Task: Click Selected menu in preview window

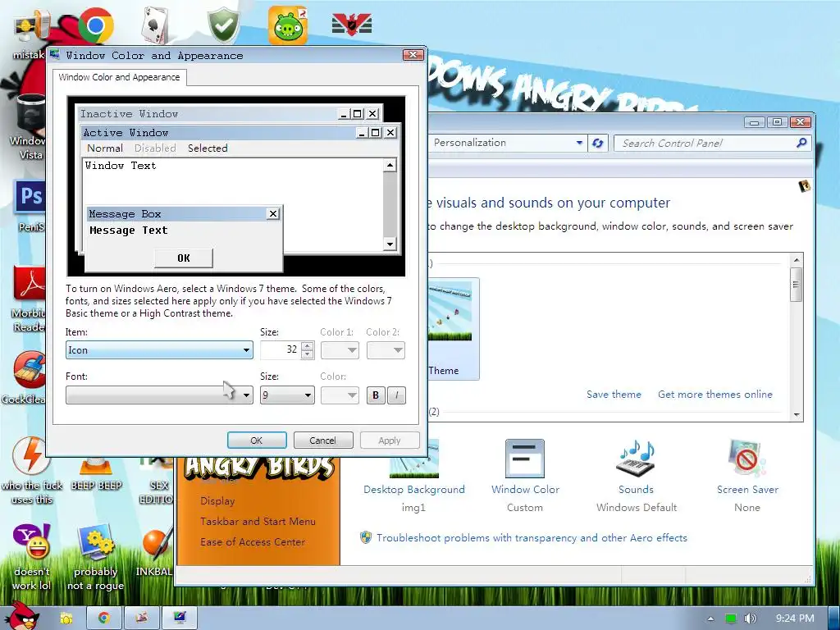Action: tap(208, 148)
